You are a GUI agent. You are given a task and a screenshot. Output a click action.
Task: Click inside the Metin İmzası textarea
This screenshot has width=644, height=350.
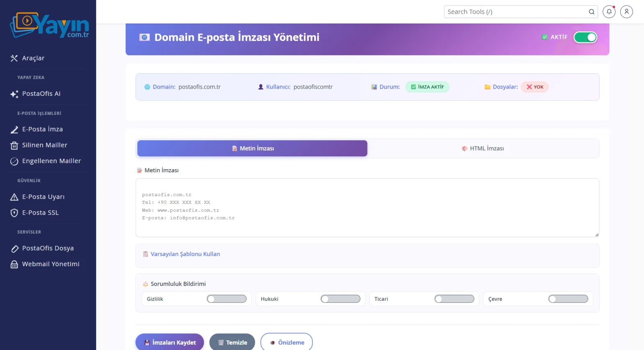[x=367, y=208]
